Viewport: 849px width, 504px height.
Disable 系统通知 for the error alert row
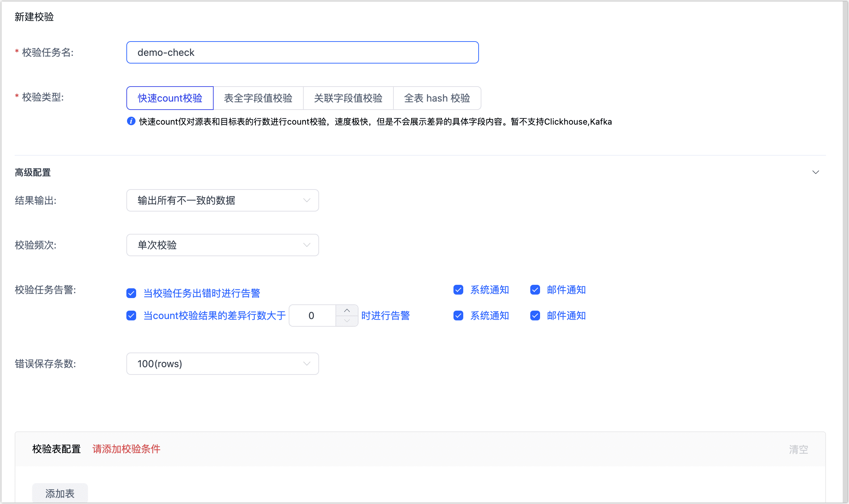point(458,290)
